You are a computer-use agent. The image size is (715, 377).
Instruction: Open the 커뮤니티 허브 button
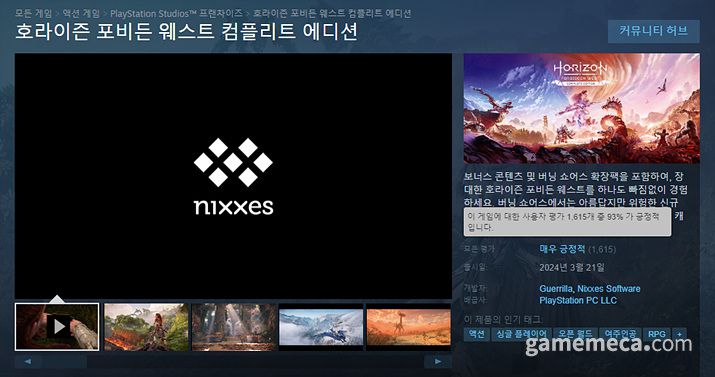point(653,31)
